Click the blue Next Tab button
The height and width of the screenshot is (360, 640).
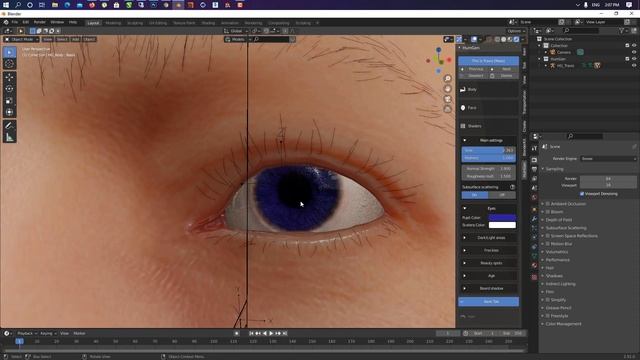point(489,302)
